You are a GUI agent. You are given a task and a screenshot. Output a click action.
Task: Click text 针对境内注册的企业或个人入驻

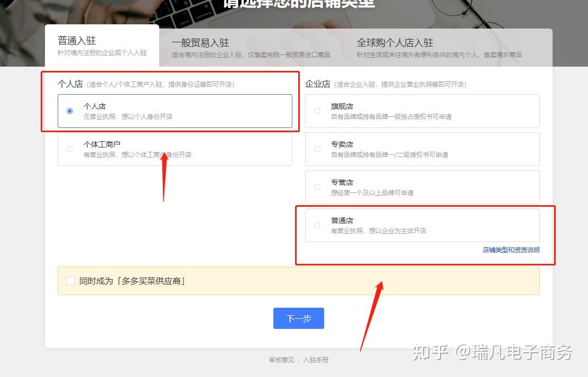[102, 53]
